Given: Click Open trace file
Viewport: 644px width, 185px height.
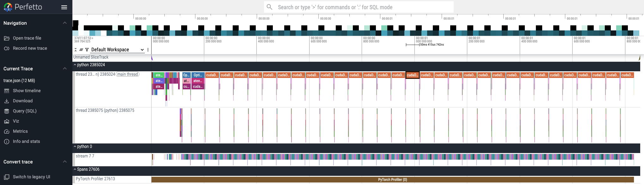Looking at the screenshot, I should (27, 38).
